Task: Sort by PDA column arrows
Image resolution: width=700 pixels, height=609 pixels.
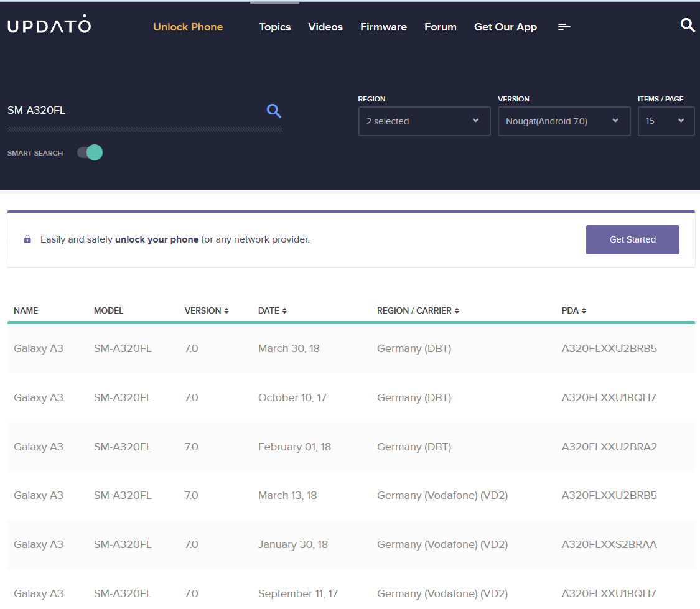Action: pos(584,310)
